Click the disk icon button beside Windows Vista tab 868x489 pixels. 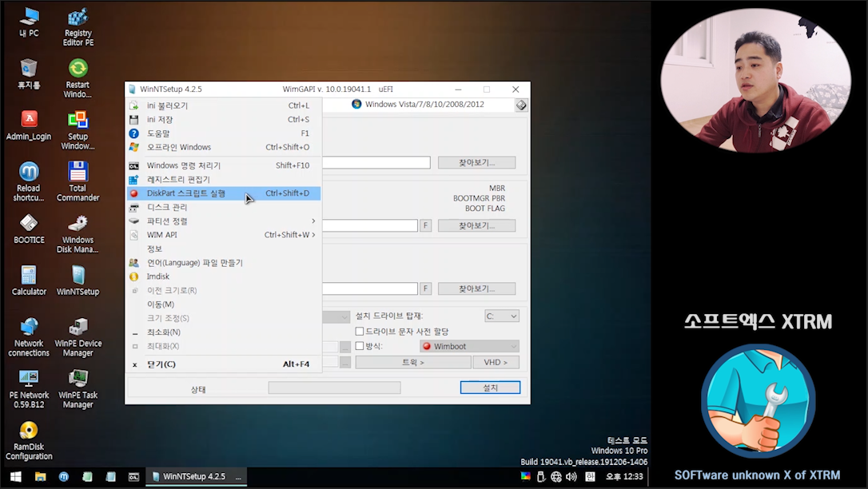coord(521,105)
